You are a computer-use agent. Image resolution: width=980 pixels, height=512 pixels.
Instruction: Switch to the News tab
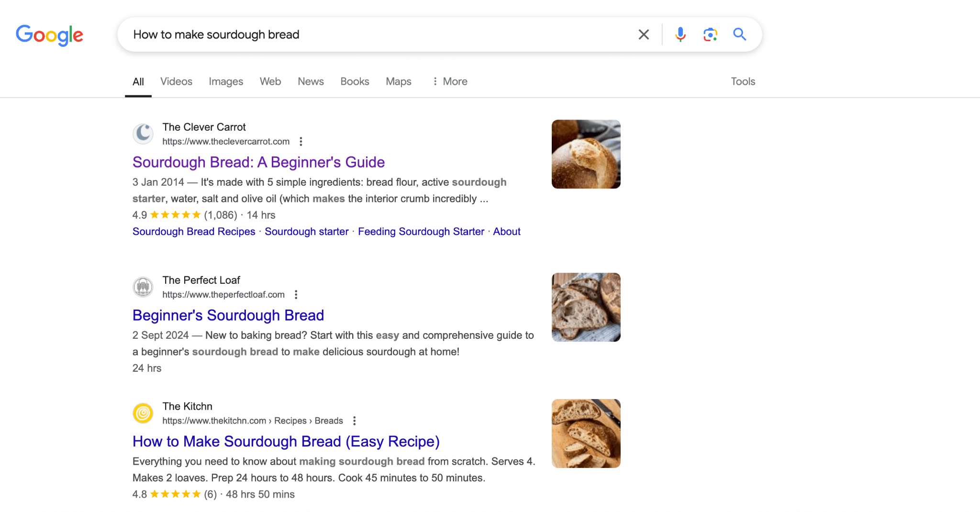click(x=310, y=81)
